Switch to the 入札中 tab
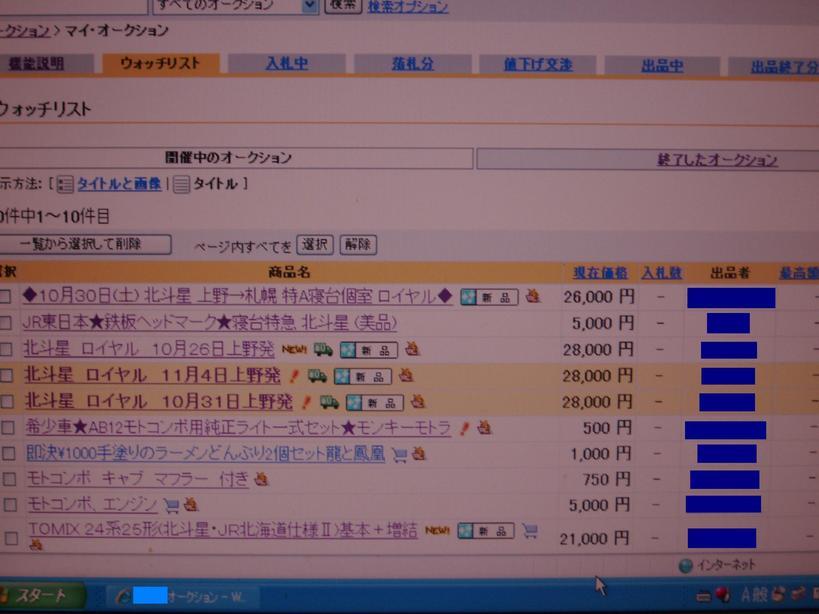This screenshot has height=614, width=819. click(287, 64)
